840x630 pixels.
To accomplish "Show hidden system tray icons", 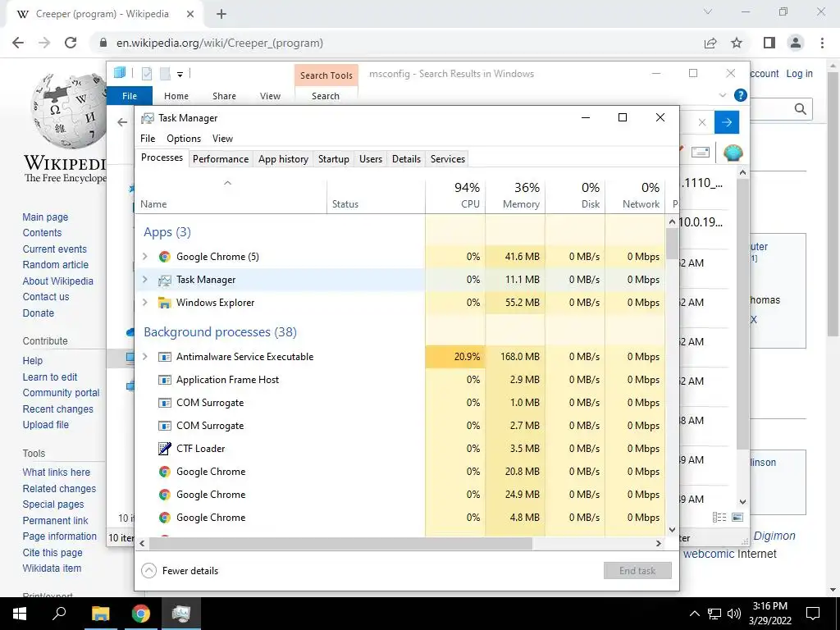I will click(694, 614).
